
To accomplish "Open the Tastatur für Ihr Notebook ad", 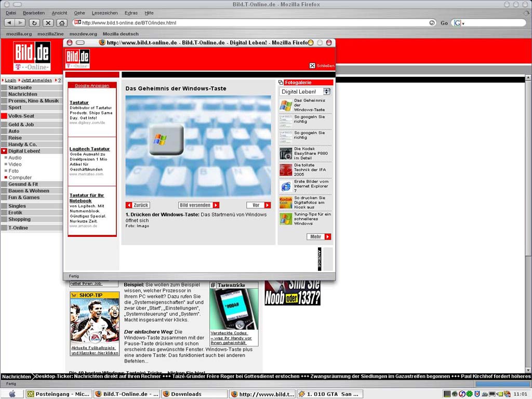I will (x=87, y=198).
